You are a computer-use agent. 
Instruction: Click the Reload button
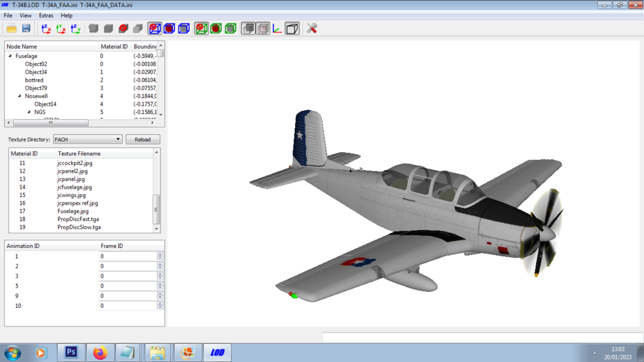[142, 139]
